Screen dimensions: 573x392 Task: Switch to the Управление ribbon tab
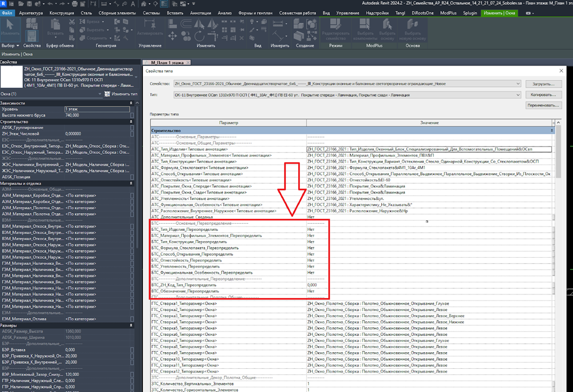pos(348,13)
